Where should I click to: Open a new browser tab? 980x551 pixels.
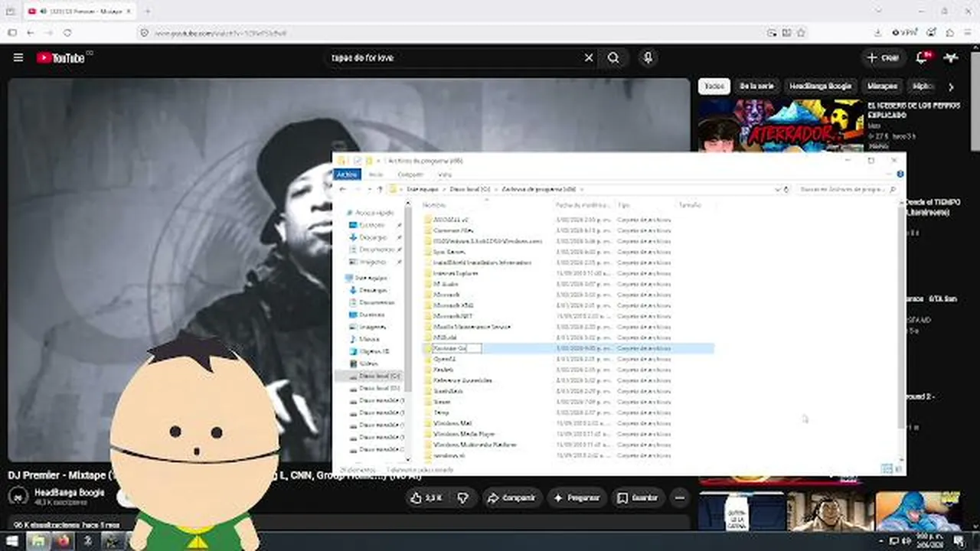[147, 11]
